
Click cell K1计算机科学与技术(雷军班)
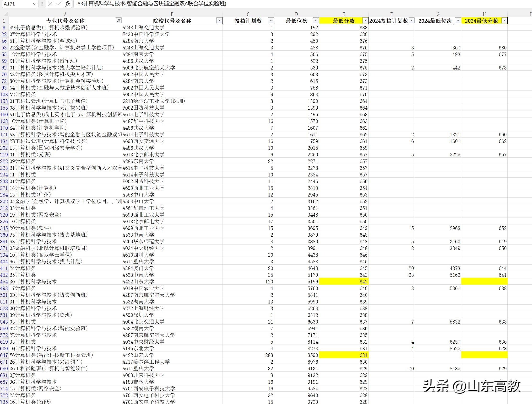[x=65, y=61]
